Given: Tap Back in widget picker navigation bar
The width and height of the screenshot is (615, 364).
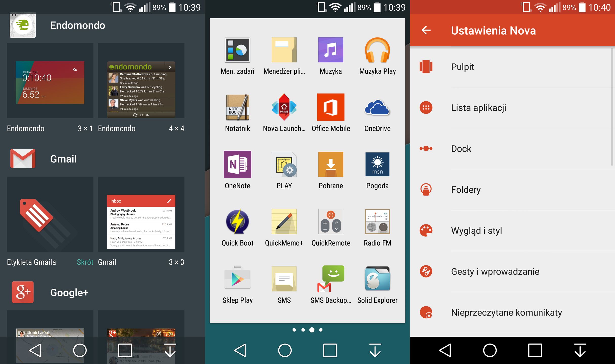Looking at the screenshot, I should pos(35,350).
